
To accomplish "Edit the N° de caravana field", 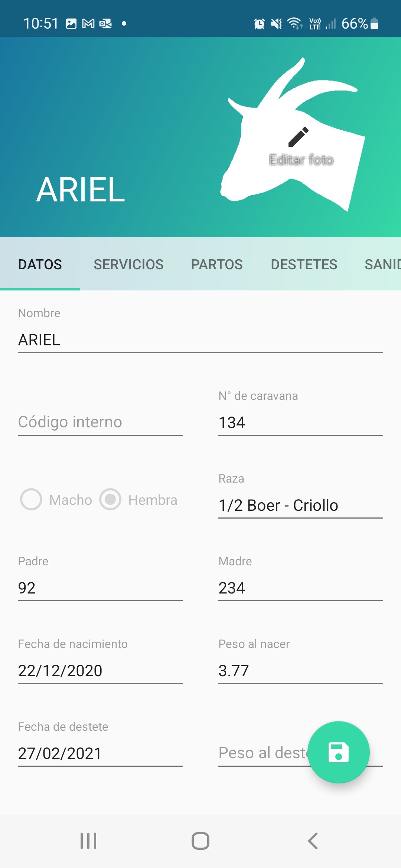I will tap(300, 423).
